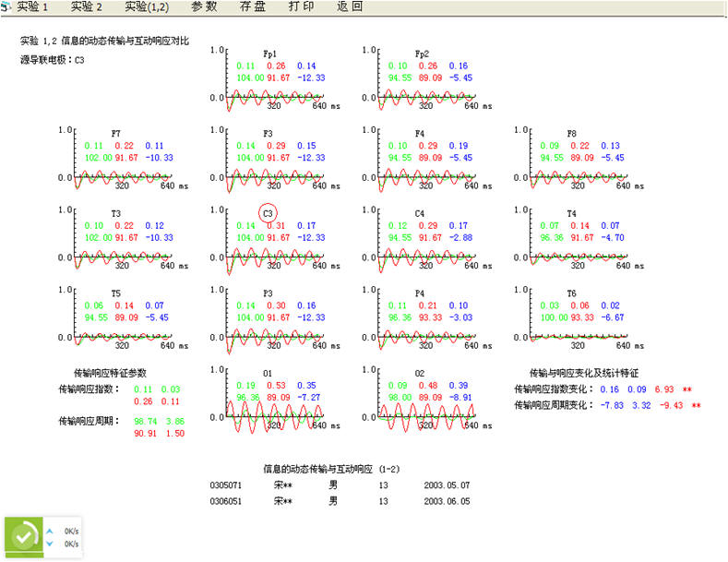Click the caption 信息的动态传输与互动响应 (1-2)
Viewport: 728px width, 562px height.
click(x=331, y=469)
